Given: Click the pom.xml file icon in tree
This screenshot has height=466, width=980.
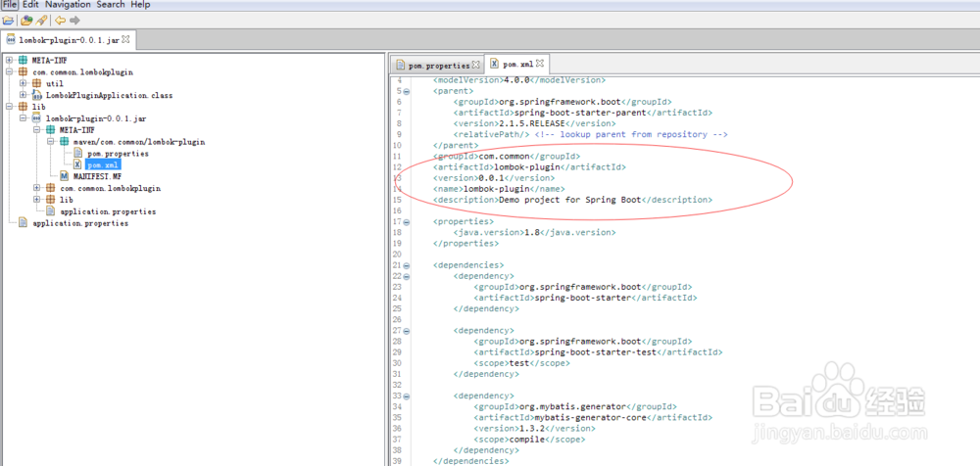Looking at the screenshot, I should pyautogui.click(x=77, y=164).
